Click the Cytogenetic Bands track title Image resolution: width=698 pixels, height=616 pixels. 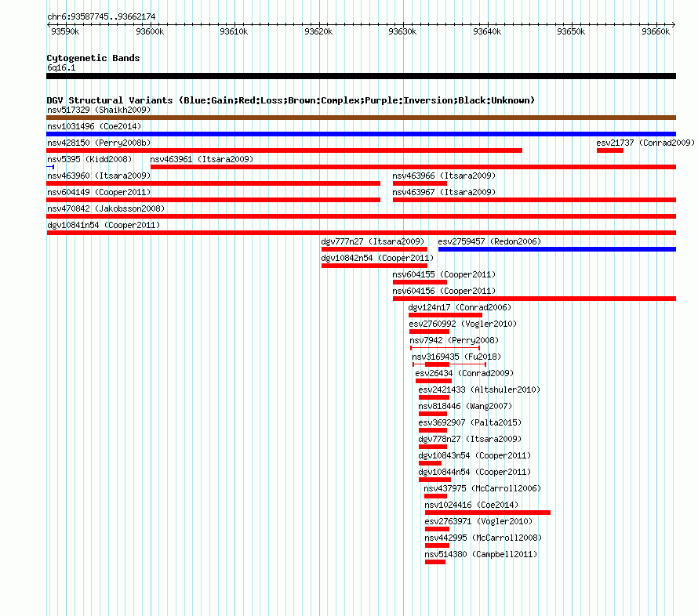pos(93,58)
